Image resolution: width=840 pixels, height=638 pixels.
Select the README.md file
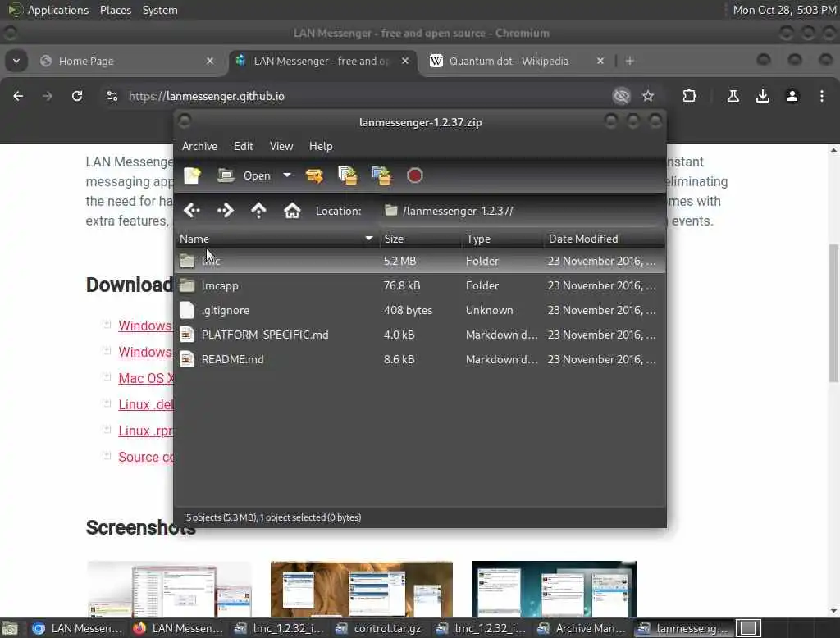(421, 359)
